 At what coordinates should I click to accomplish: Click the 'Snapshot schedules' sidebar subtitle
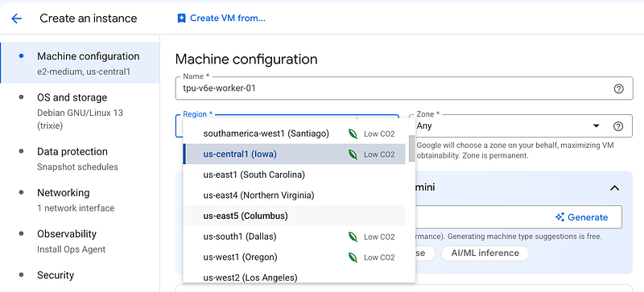pos(77,167)
